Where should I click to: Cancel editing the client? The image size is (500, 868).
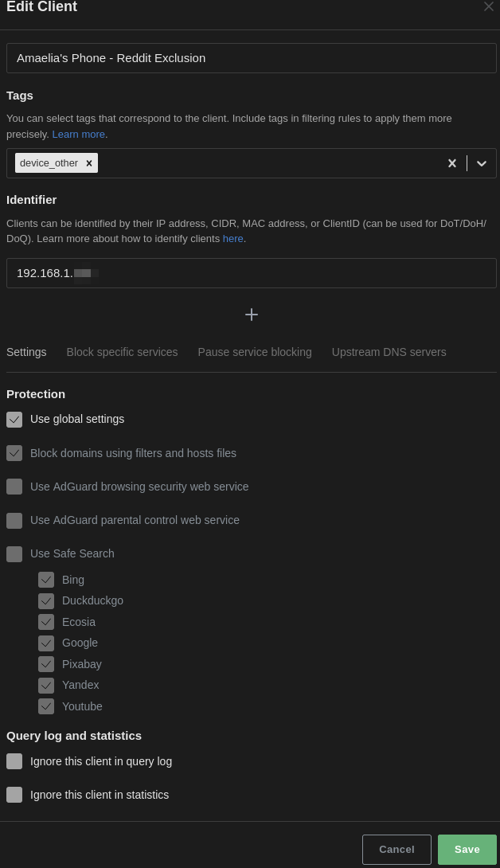tap(396, 849)
